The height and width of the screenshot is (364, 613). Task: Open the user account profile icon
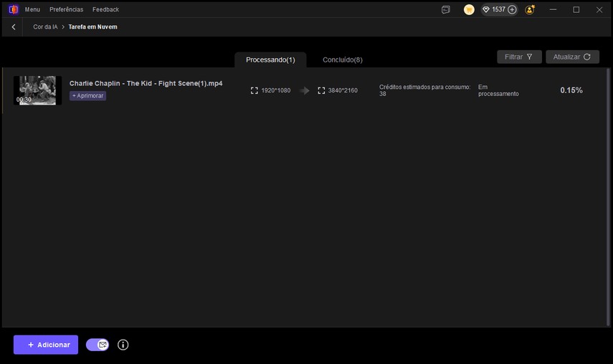(530, 10)
